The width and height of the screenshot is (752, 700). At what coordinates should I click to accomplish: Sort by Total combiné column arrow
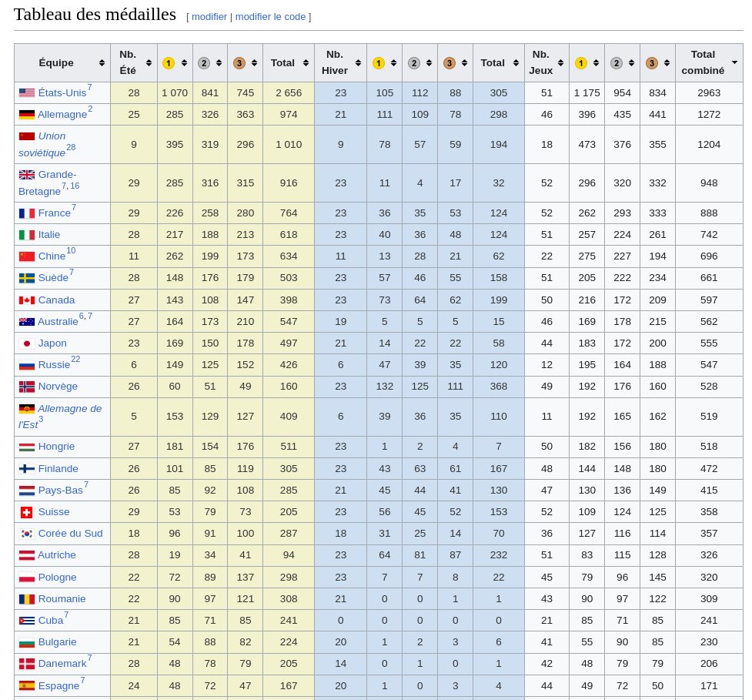click(x=734, y=62)
